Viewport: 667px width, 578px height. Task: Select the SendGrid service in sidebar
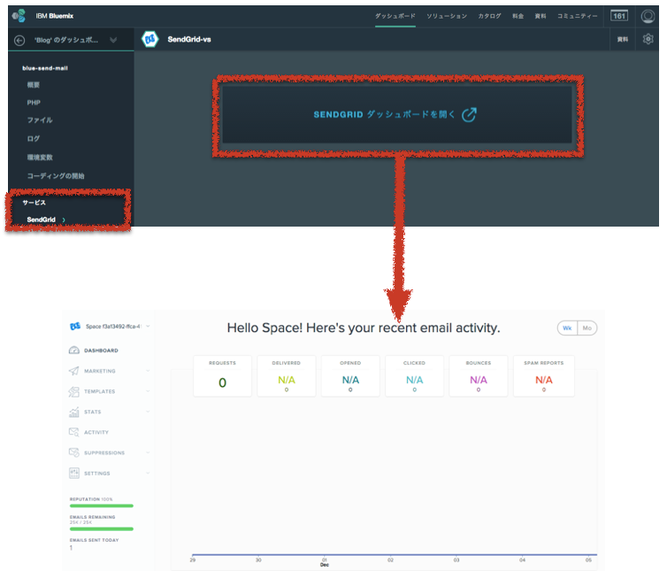(41, 220)
